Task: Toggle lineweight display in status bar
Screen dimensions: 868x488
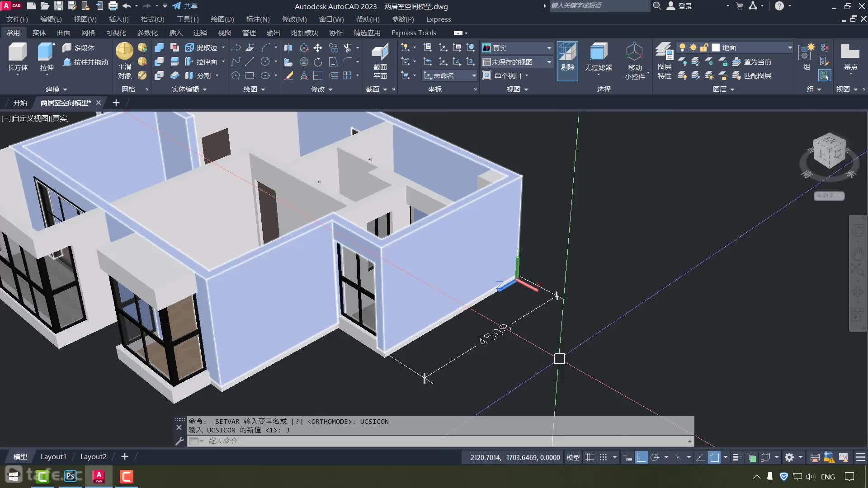Action: tap(737, 457)
